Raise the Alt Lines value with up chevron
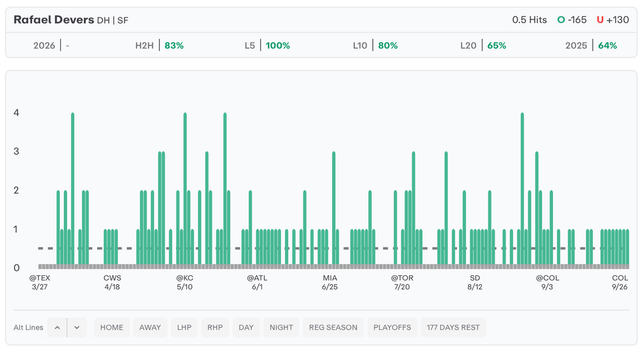This screenshot has width=644, height=353. coord(57,327)
